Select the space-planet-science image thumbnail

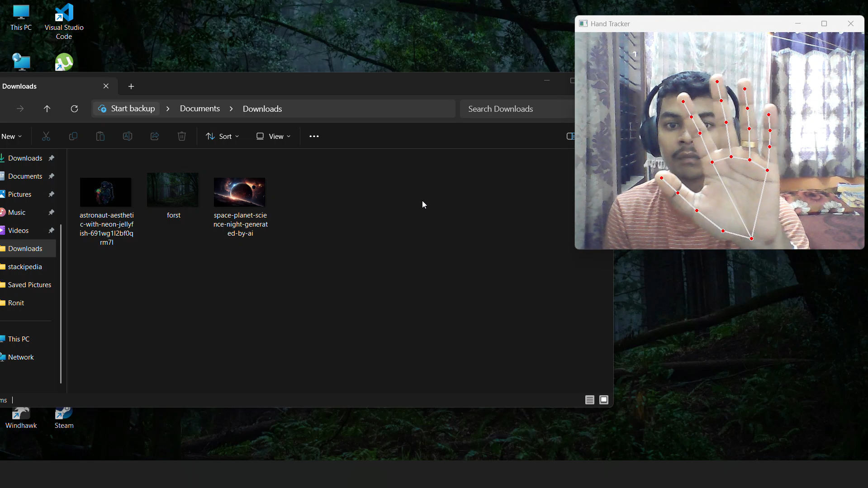coord(240,192)
